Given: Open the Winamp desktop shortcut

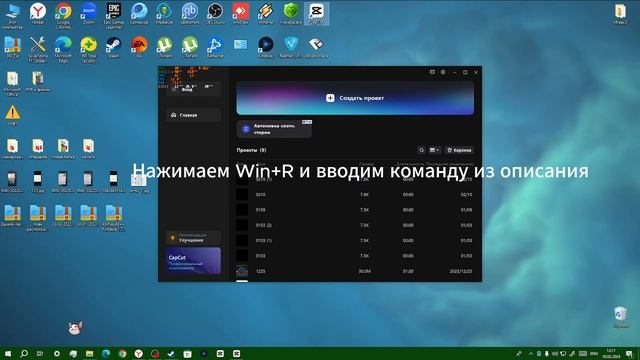Looking at the screenshot, I should click(x=266, y=13).
